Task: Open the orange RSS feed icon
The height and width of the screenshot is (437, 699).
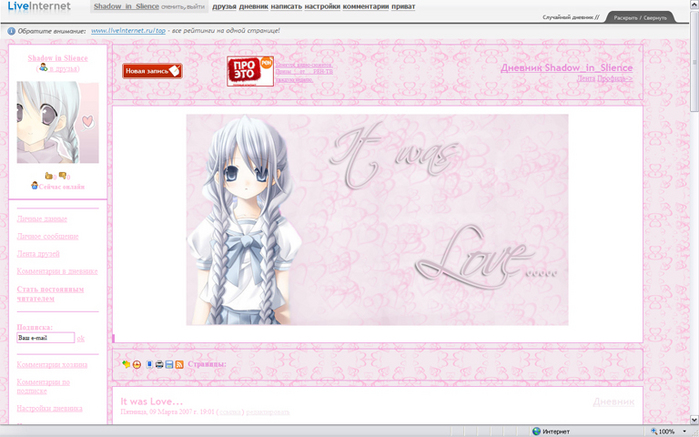Action: [x=179, y=364]
